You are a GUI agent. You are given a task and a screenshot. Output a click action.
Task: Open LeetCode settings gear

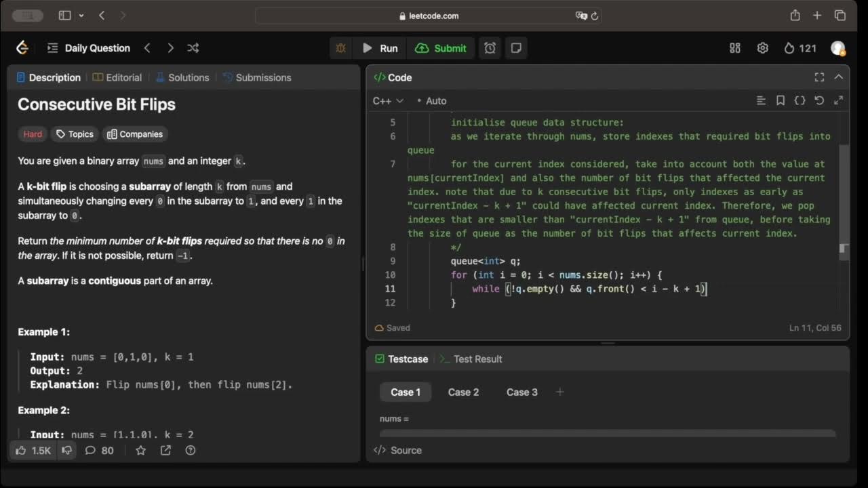click(763, 48)
